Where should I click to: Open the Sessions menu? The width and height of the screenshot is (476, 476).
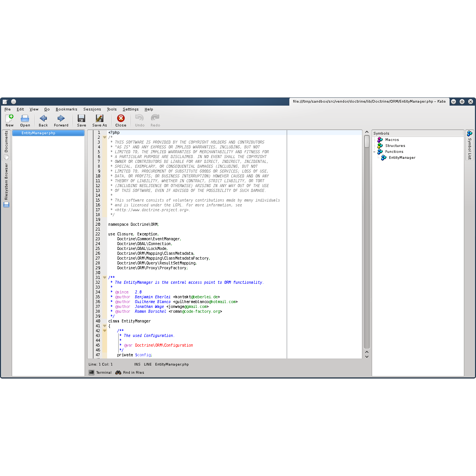[x=92, y=109]
